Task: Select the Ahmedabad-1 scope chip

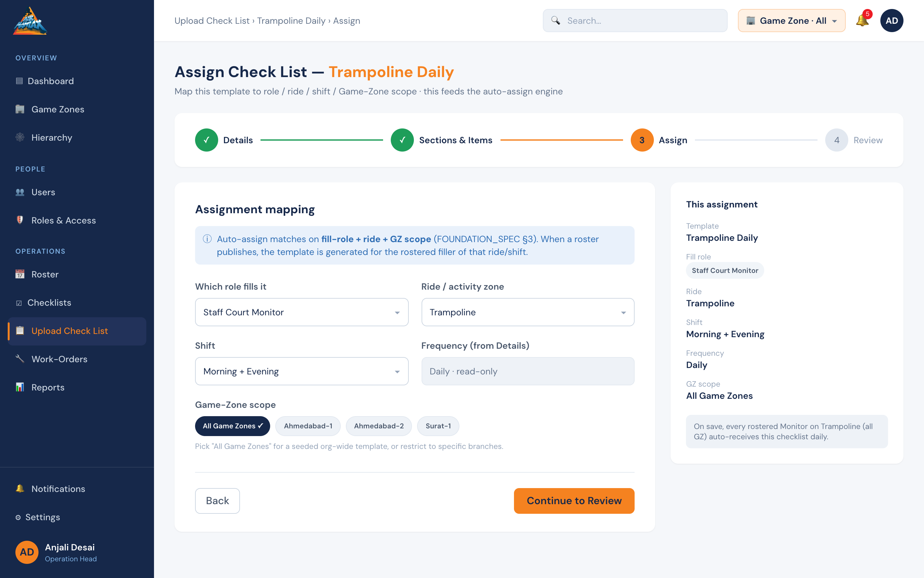Action: (x=308, y=426)
